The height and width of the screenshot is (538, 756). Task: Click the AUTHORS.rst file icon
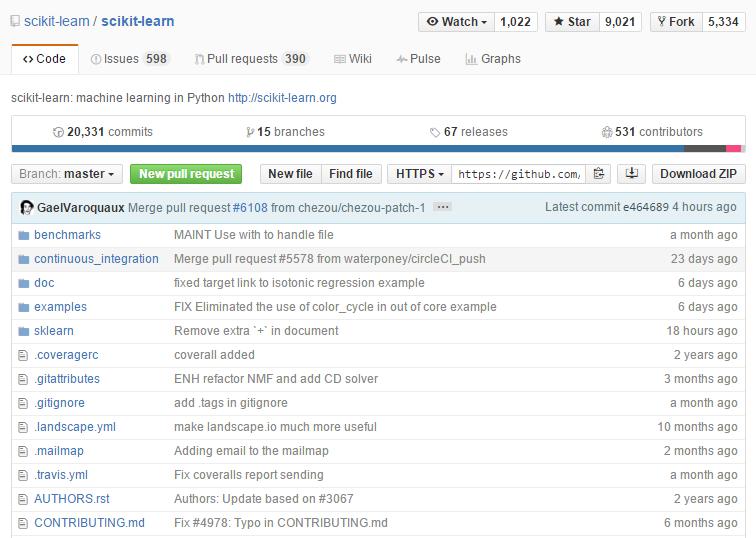[x=23, y=499]
